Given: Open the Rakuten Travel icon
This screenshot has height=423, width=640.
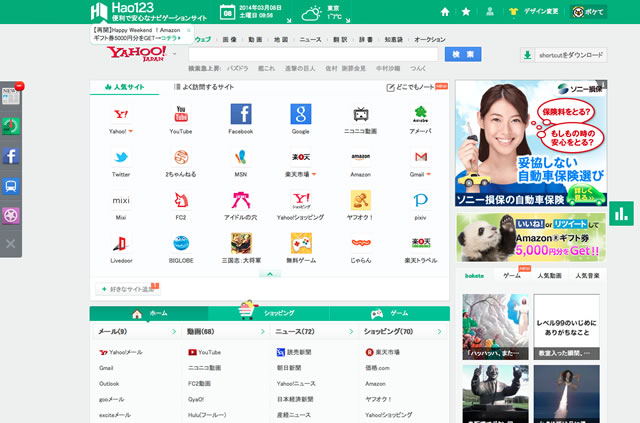Looking at the screenshot, I should 420,243.
